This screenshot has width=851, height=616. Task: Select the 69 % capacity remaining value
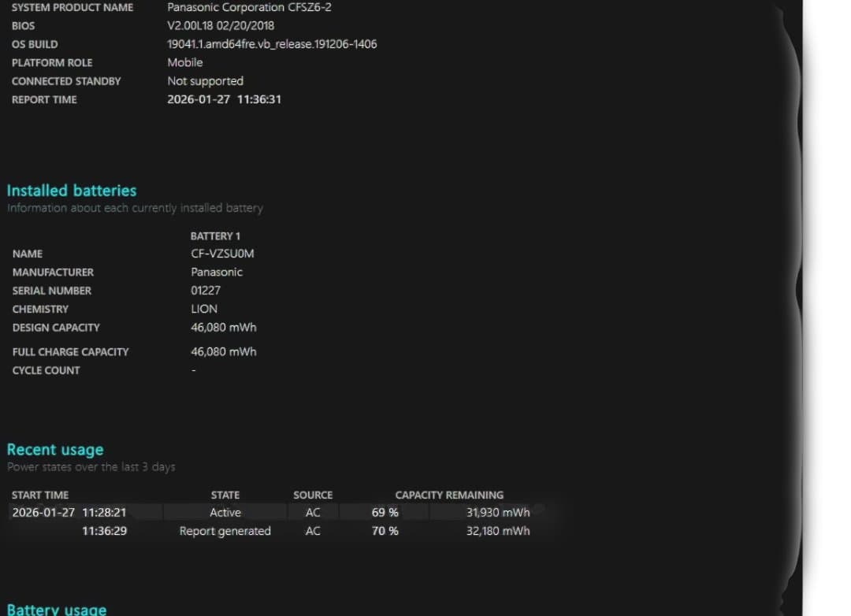coord(384,512)
